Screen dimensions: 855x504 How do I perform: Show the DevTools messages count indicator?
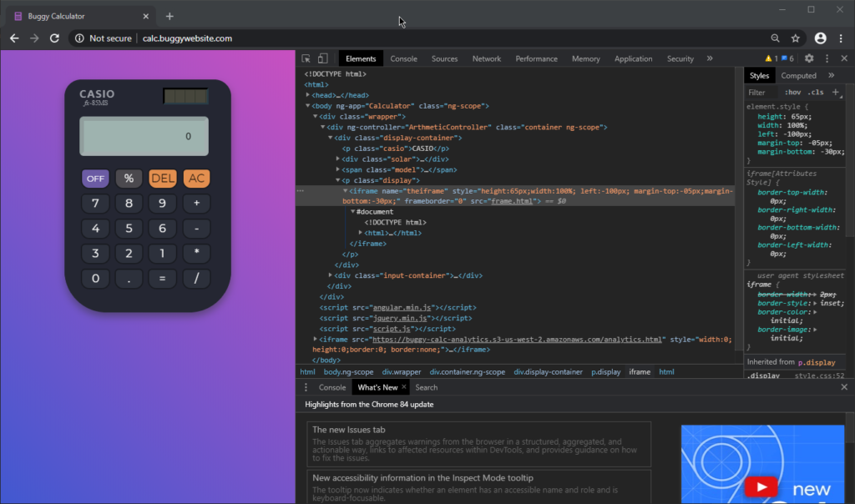[787, 58]
